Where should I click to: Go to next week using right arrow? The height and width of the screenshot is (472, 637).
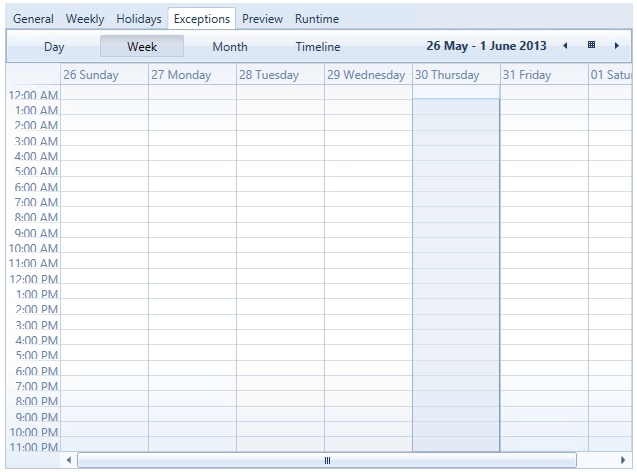click(616, 46)
